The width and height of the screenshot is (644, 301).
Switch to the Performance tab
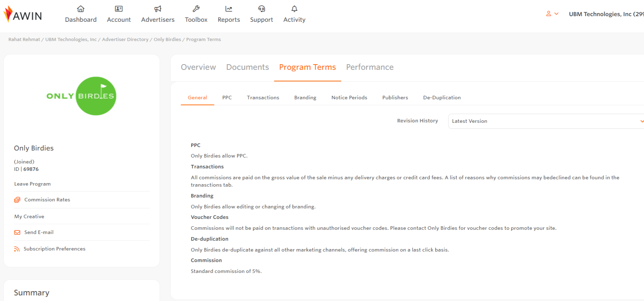[370, 67]
